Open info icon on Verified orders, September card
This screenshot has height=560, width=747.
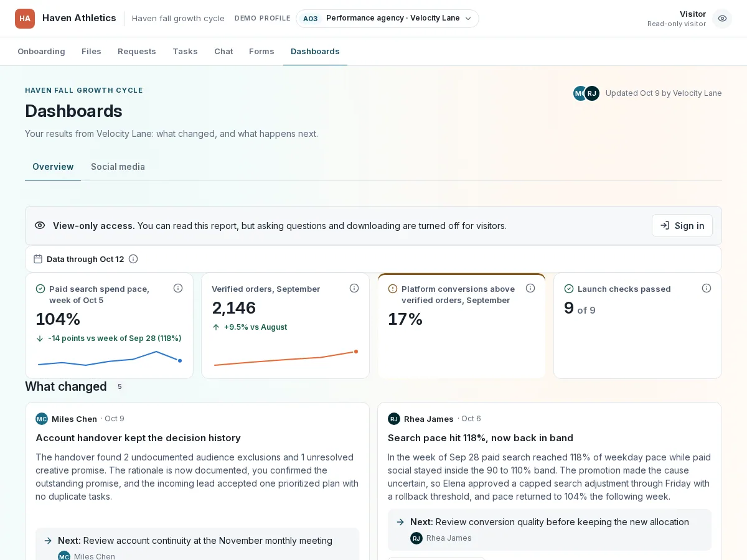354,288
